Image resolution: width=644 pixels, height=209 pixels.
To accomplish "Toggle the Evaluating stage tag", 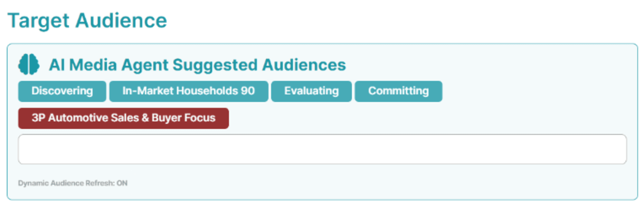I will click(x=311, y=91).
